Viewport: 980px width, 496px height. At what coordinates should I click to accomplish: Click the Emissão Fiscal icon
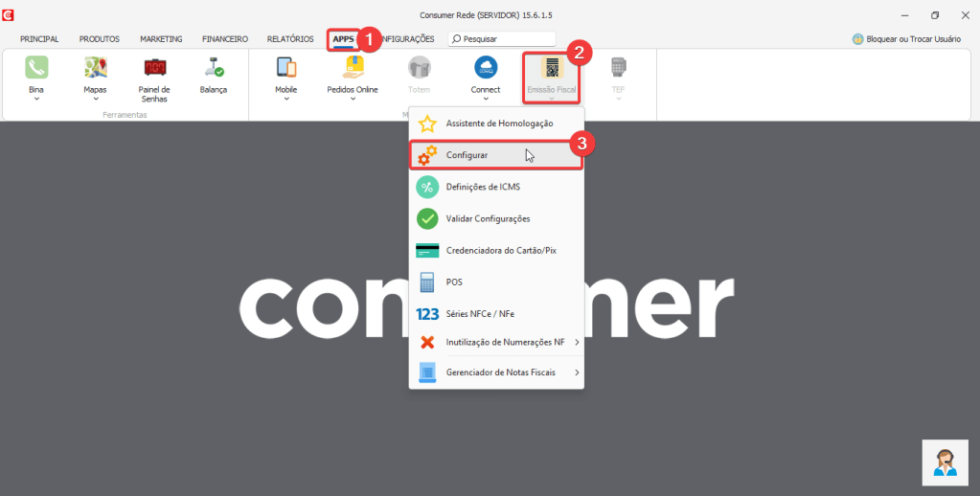pos(552,69)
